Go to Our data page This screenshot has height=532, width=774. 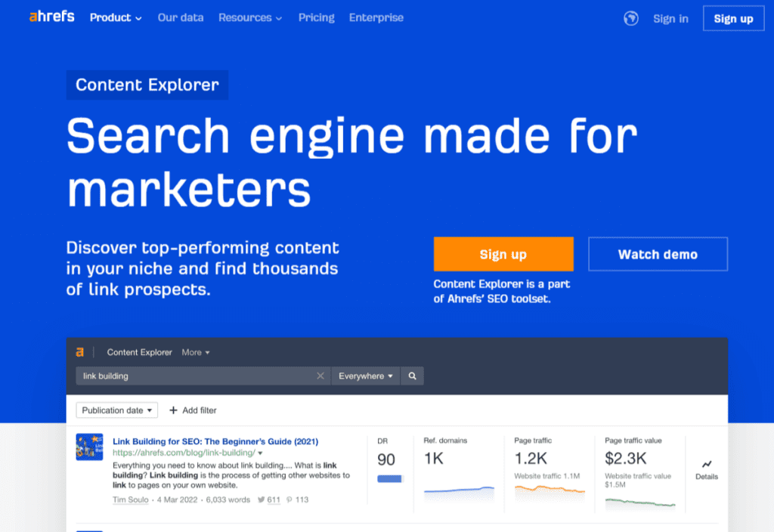tap(181, 18)
